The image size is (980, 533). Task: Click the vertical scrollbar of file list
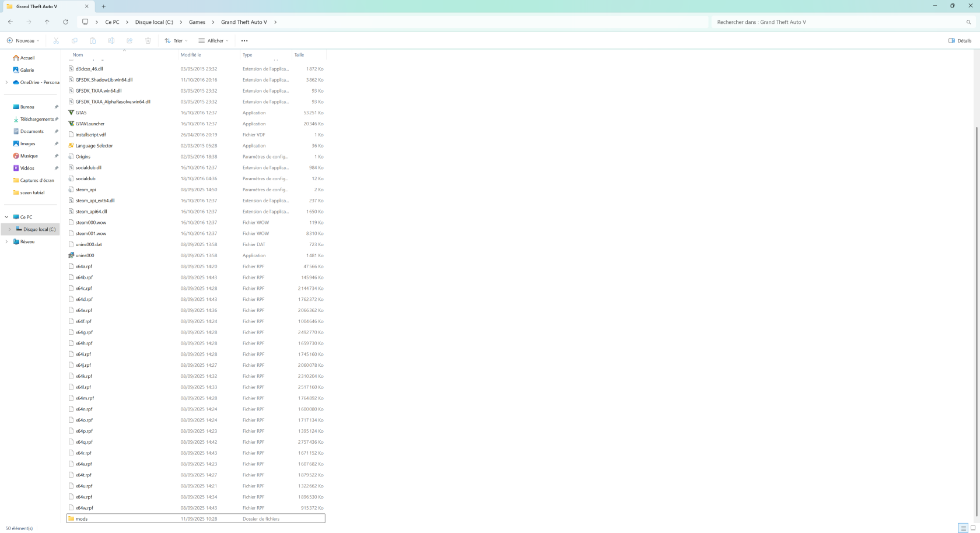coord(976,292)
